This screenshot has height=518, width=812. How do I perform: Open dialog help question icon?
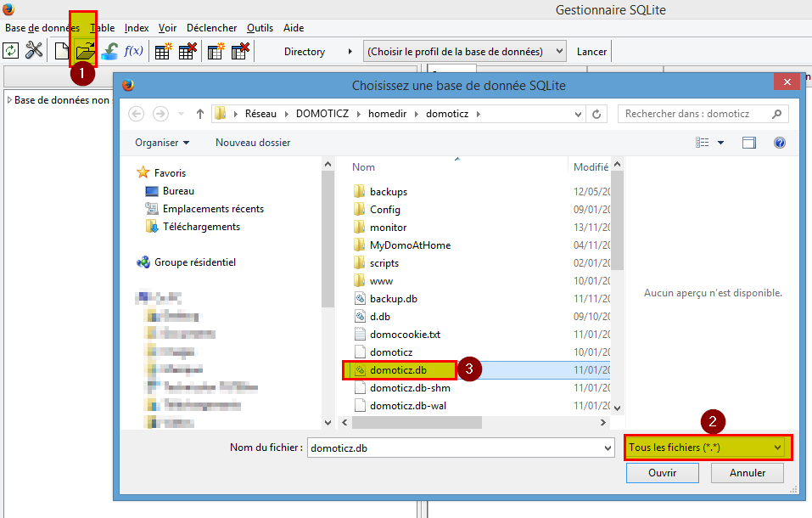point(780,143)
